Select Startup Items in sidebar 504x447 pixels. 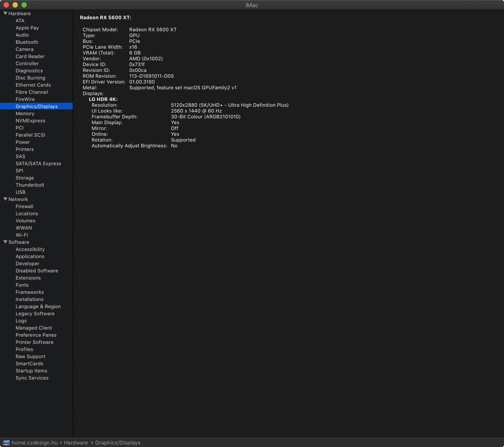(31, 371)
